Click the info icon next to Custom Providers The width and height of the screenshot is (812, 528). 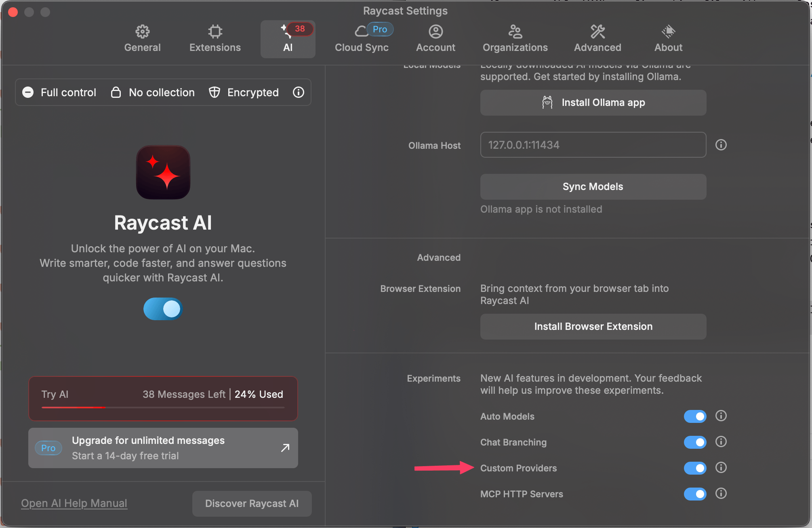(721, 468)
